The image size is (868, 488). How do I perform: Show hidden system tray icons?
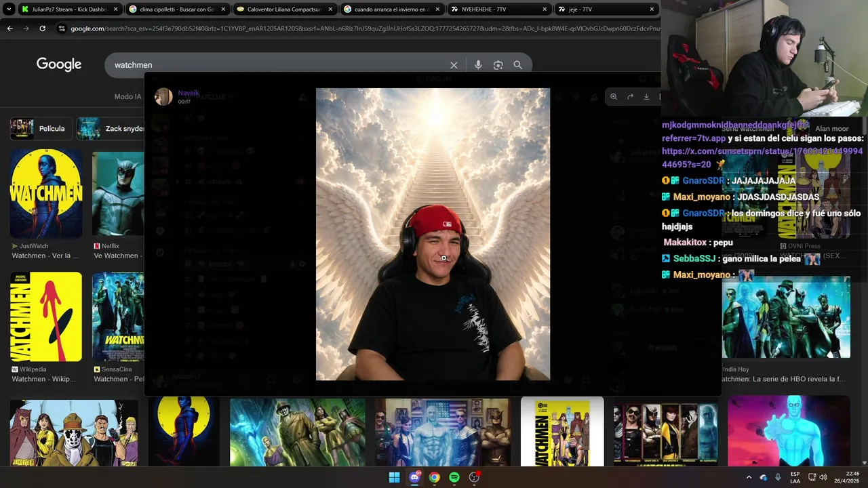(749, 477)
